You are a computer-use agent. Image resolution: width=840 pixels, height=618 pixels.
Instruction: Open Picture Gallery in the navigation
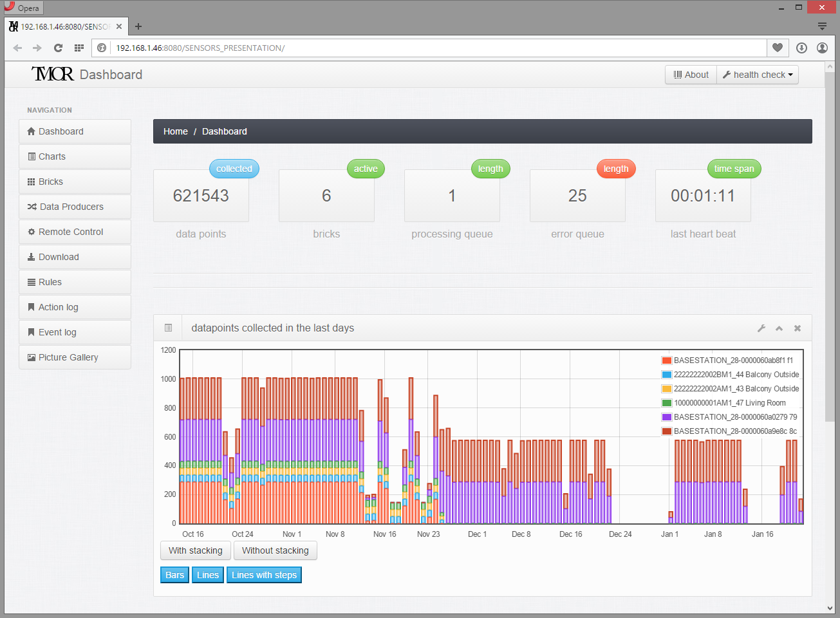[x=75, y=357]
